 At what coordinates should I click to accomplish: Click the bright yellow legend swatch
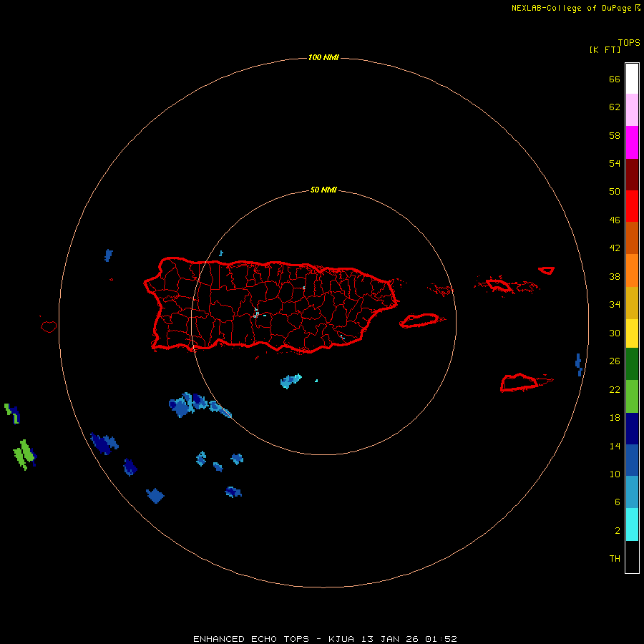pyautogui.click(x=632, y=333)
